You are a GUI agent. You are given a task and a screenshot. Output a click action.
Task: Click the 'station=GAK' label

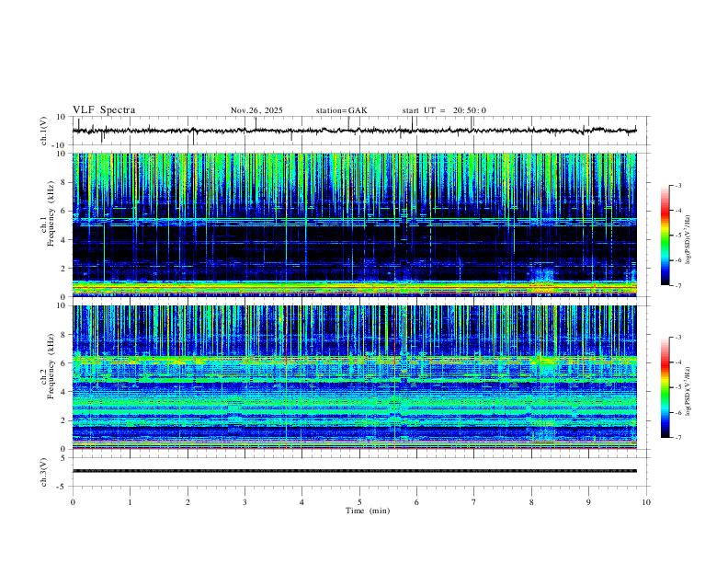(341, 110)
